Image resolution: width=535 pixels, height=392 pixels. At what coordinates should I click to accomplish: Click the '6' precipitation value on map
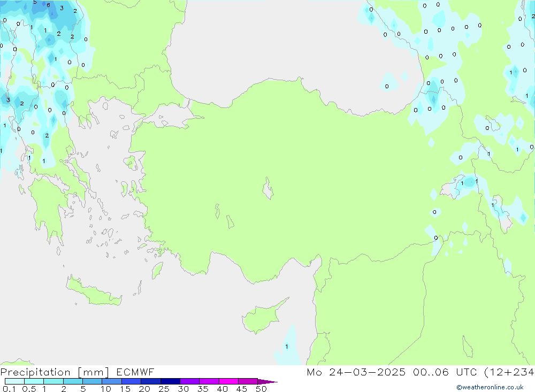(x=49, y=5)
